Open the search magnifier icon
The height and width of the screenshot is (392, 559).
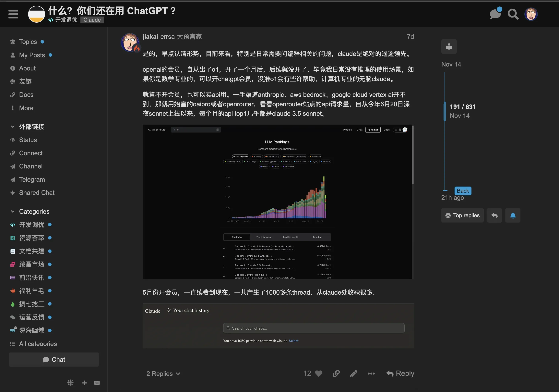point(513,14)
